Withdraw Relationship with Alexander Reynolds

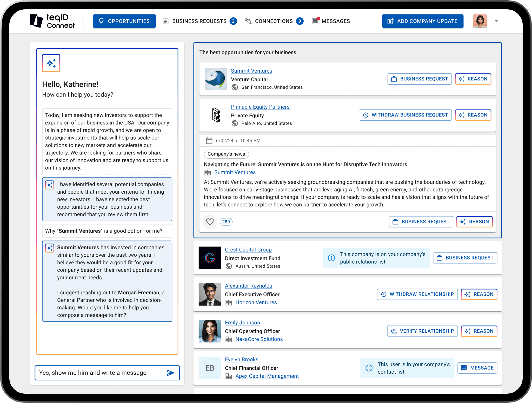[x=417, y=294]
